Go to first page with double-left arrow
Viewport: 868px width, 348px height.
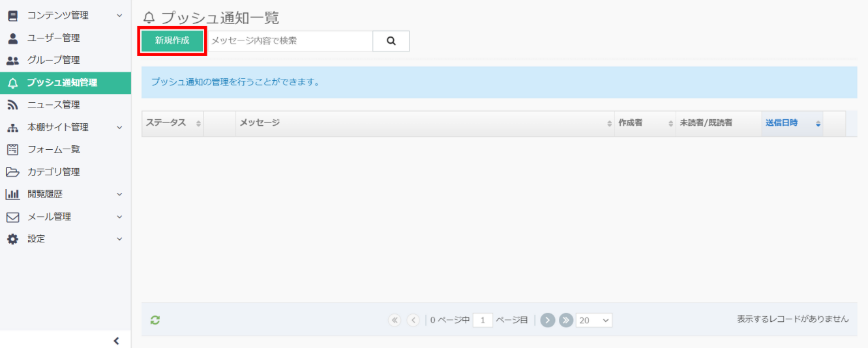394,320
